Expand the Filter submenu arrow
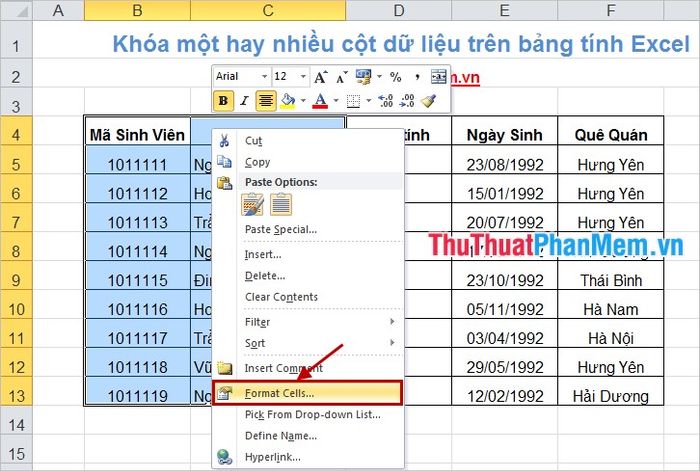 point(392,321)
